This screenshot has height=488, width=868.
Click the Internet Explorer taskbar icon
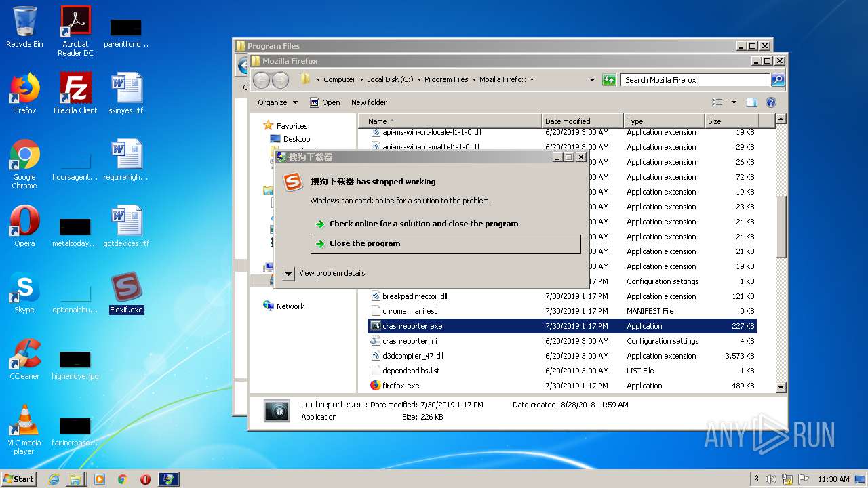54,479
